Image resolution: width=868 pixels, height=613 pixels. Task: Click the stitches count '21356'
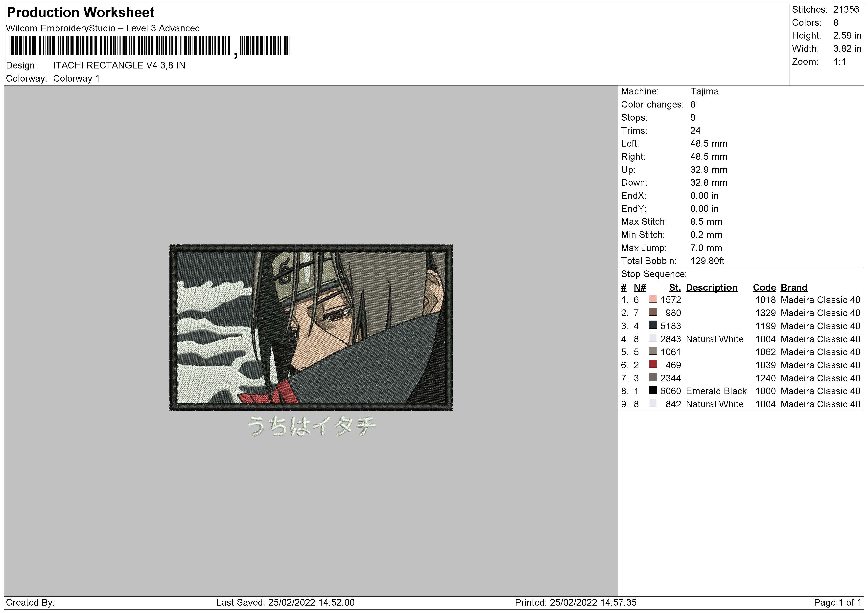(846, 9)
